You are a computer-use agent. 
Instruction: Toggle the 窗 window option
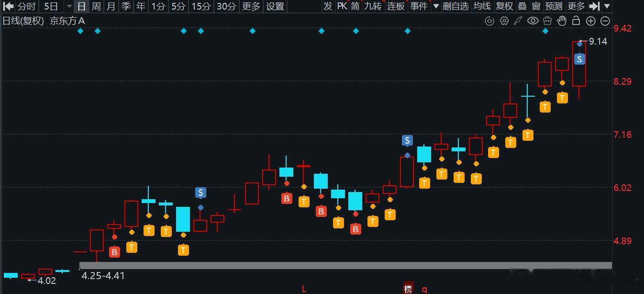point(536,6)
